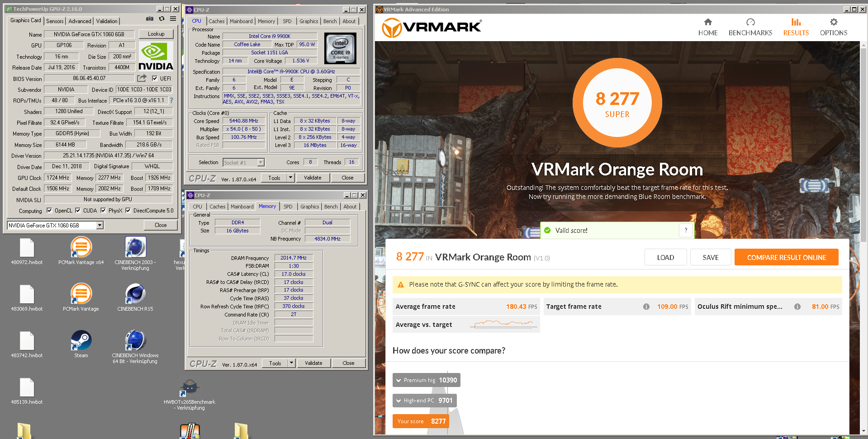The height and width of the screenshot is (439, 868).
Task: Open the GPU-Z hamburger menu icon
Action: coord(173,19)
